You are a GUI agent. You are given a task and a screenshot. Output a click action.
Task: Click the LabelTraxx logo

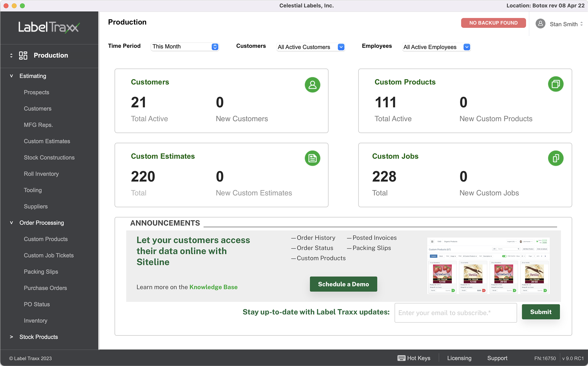[x=49, y=27]
